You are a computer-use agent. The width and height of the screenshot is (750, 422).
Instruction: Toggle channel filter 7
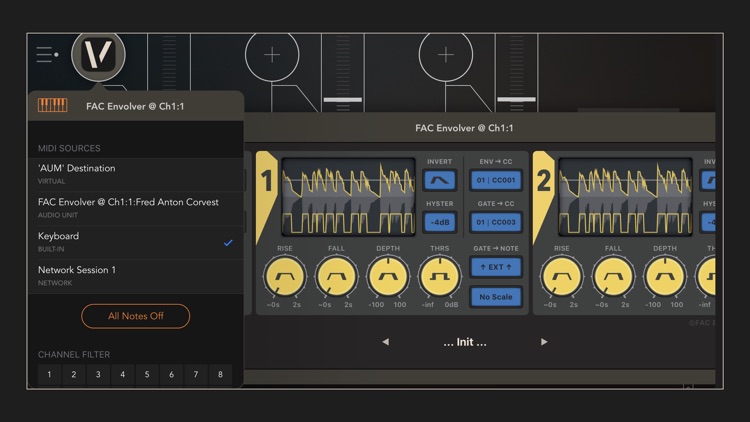[x=196, y=375]
